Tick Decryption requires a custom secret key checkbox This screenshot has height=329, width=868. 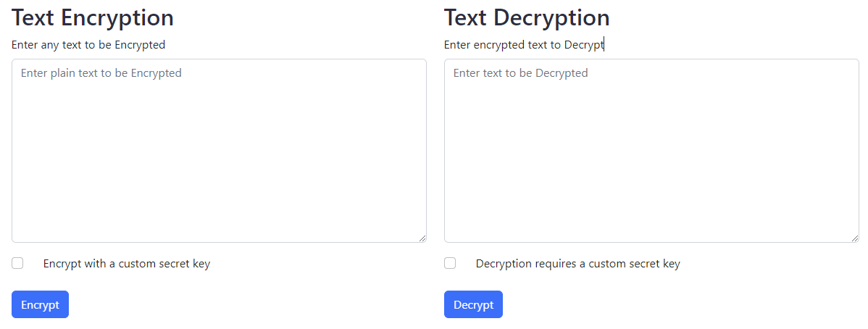pyautogui.click(x=450, y=263)
